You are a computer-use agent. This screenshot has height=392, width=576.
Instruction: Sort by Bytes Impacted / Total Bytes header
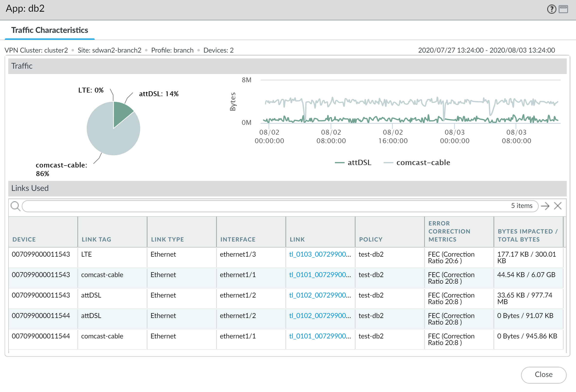pyautogui.click(x=527, y=235)
